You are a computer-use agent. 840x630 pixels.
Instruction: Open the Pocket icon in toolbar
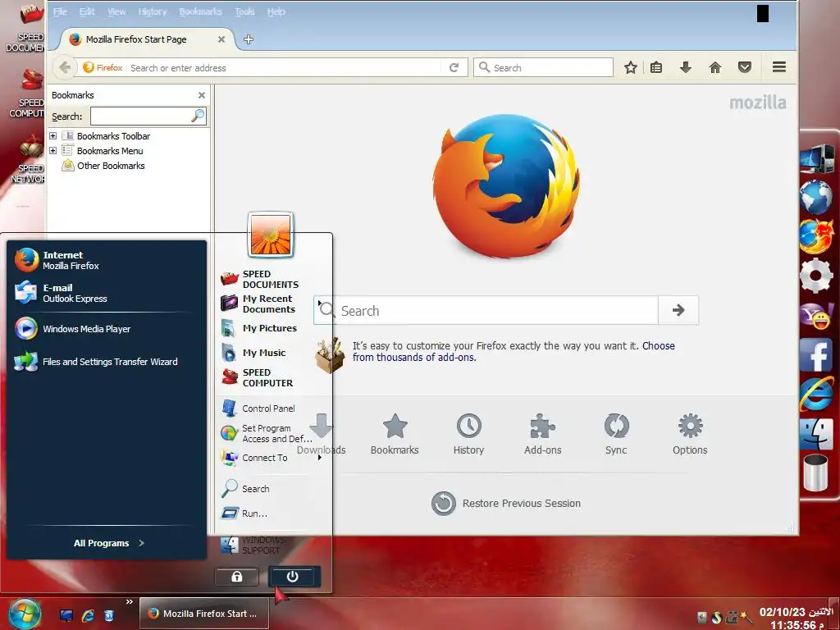pyautogui.click(x=745, y=67)
